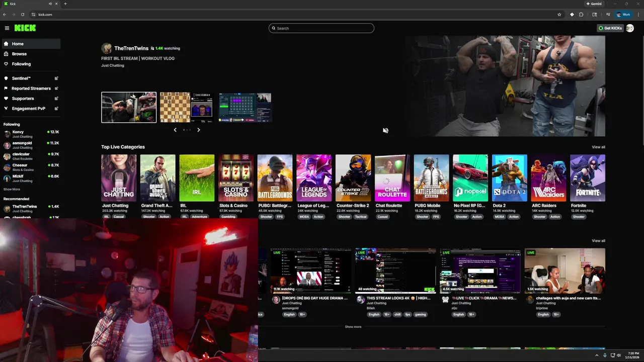Image resolution: width=644 pixels, height=362 pixels.
Task: Select the TrenTwins workout carousel thumbnail
Action: click(129, 107)
